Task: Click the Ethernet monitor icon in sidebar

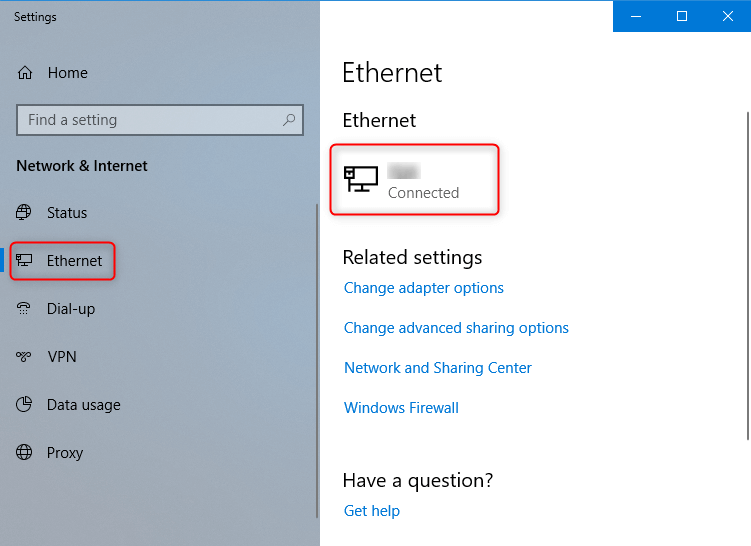Action: click(25, 261)
